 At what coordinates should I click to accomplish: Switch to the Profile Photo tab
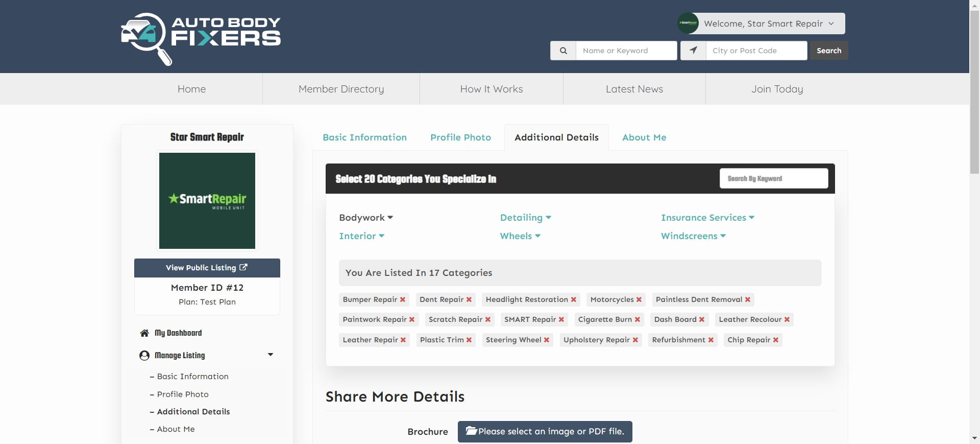(x=460, y=137)
